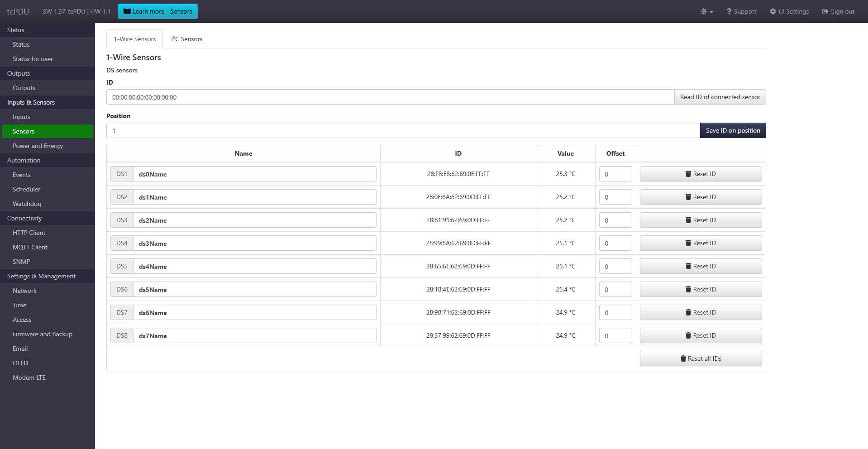Open the theme dropdown in the navbar

(706, 11)
